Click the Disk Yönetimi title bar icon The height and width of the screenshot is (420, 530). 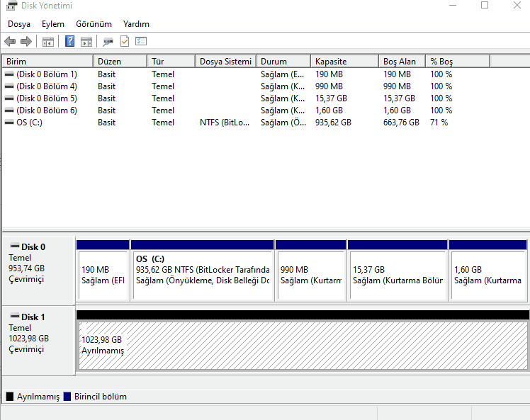click(x=12, y=6)
